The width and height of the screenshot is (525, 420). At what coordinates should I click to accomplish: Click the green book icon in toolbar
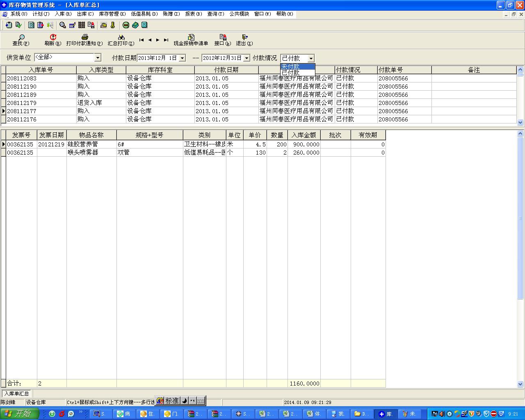[135, 25]
